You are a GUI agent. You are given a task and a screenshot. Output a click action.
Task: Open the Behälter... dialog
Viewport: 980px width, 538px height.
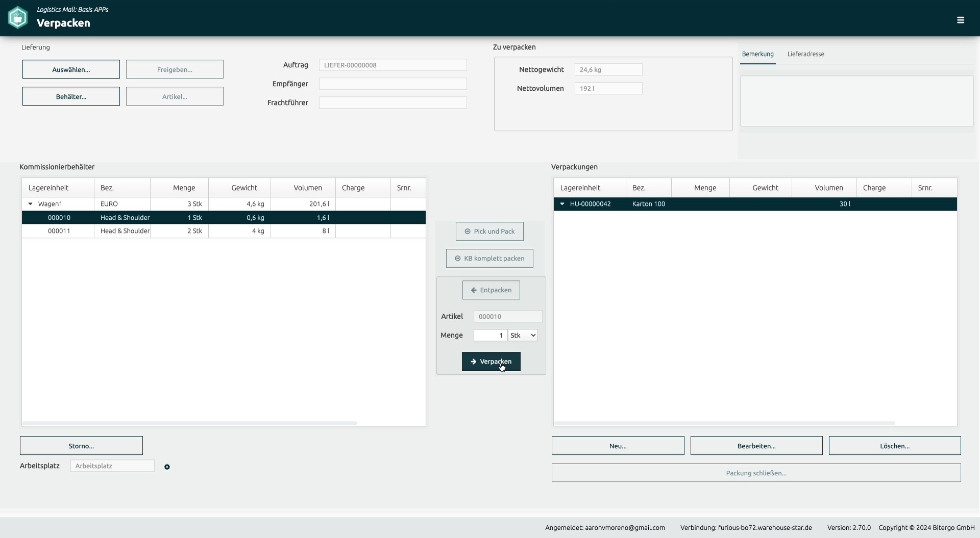pos(71,96)
